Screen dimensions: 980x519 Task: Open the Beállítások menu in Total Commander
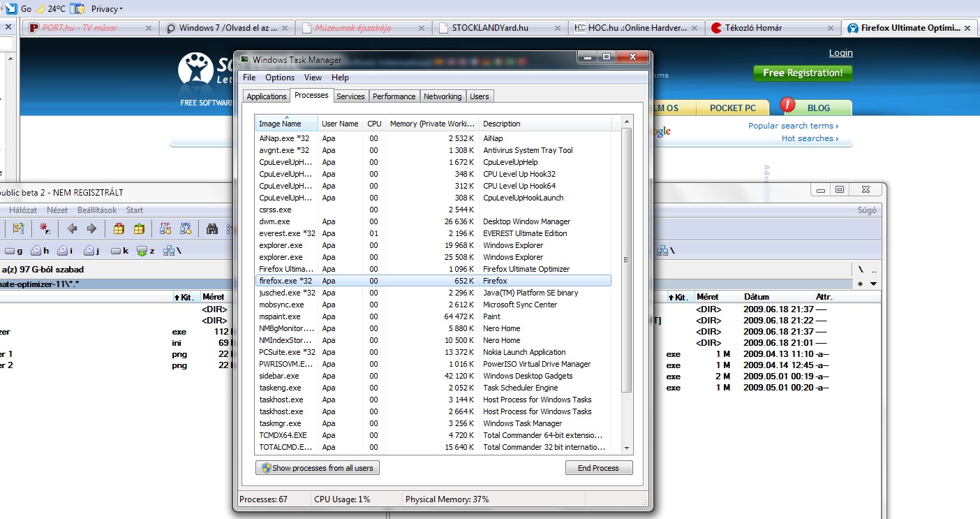coord(96,210)
